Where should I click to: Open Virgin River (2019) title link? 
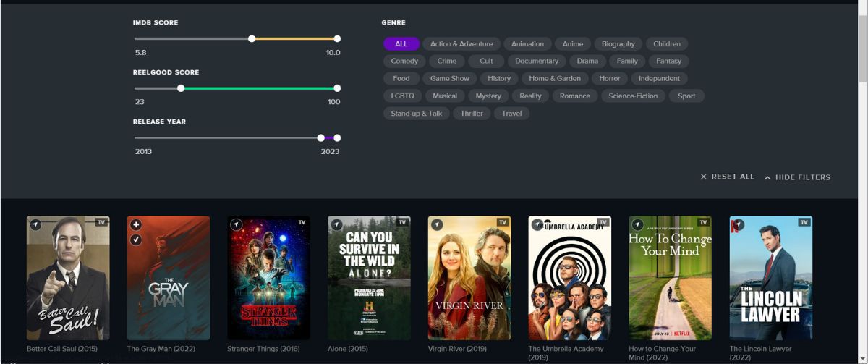[458, 349]
